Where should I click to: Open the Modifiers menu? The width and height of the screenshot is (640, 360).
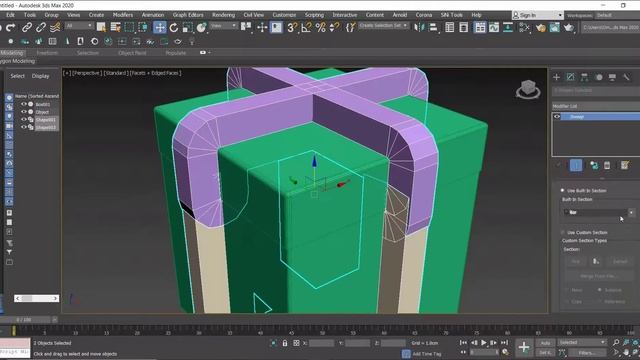[123, 15]
